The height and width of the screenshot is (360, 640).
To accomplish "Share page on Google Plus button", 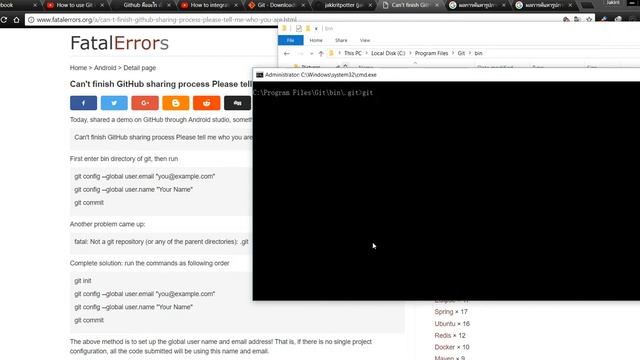I will 145,103.
